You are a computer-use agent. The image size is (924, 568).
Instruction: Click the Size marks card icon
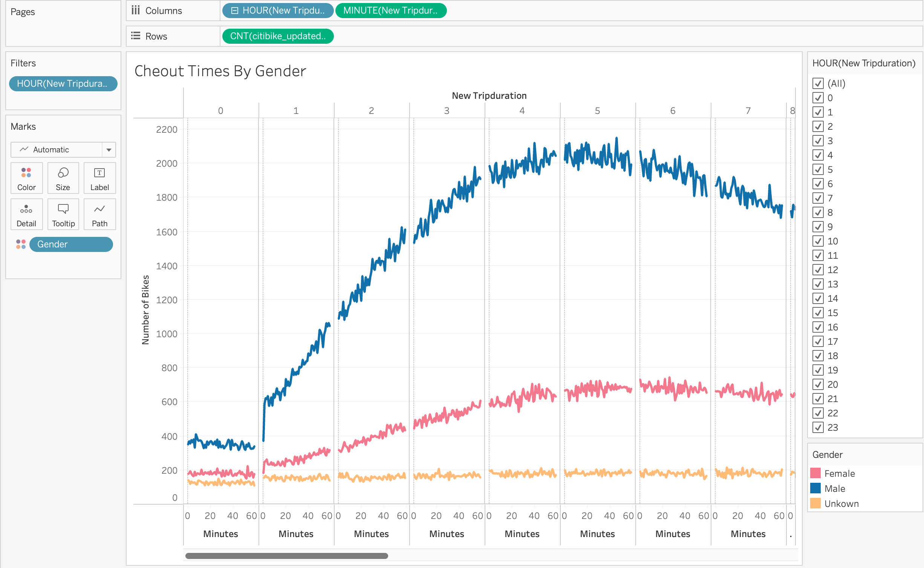coord(63,178)
